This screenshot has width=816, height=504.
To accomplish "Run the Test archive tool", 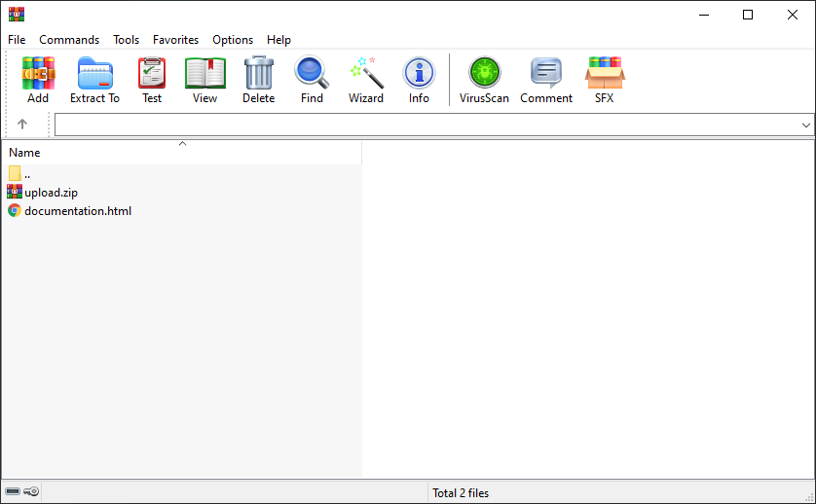I will tap(152, 80).
